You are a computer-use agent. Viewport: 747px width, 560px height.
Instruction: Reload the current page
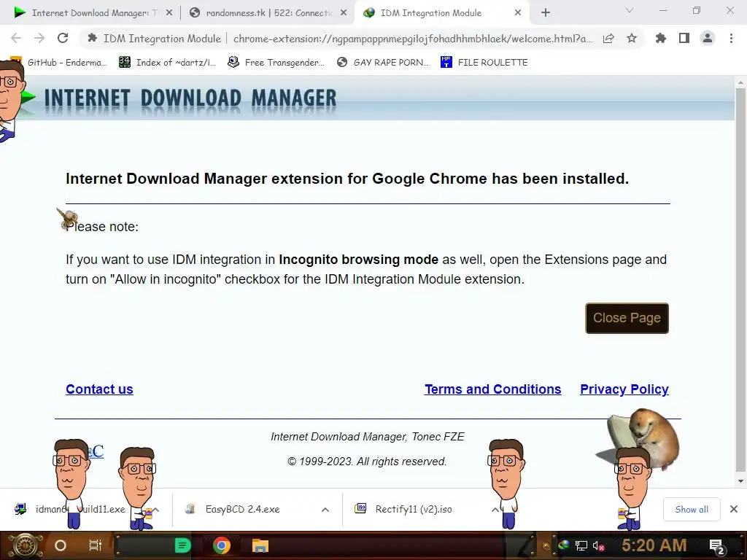tap(63, 38)
